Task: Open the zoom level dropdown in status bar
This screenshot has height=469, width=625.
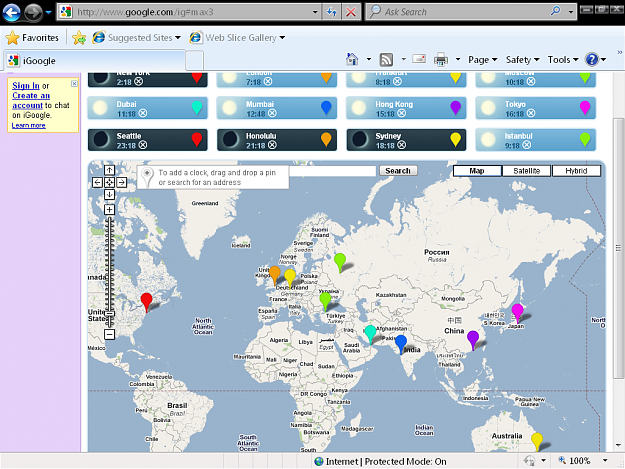Action: (x=605, y=461)
